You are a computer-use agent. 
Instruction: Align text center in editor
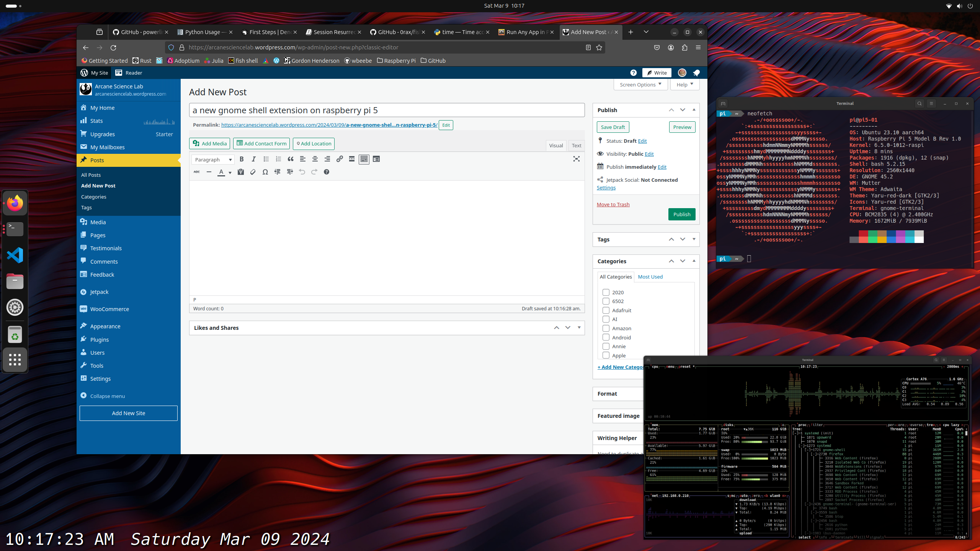[x=315, y=159]
